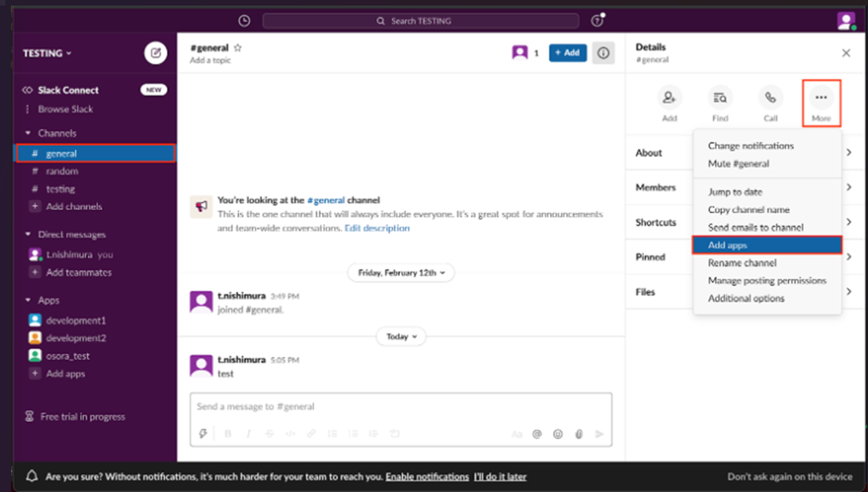Image resolution: width=868 pixels, height=492 pixels.
Task: Mention someone with the @ icon
Action: coord(537,434)
